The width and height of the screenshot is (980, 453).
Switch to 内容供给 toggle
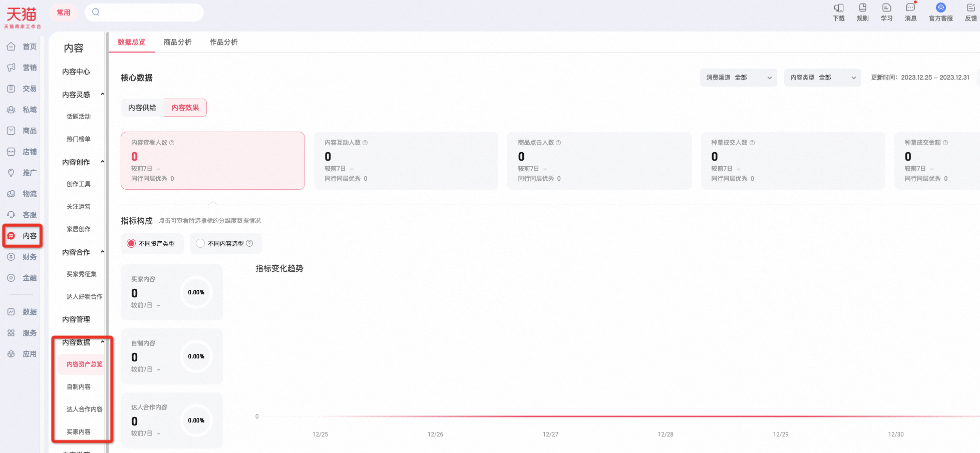(x=142, y=108)
